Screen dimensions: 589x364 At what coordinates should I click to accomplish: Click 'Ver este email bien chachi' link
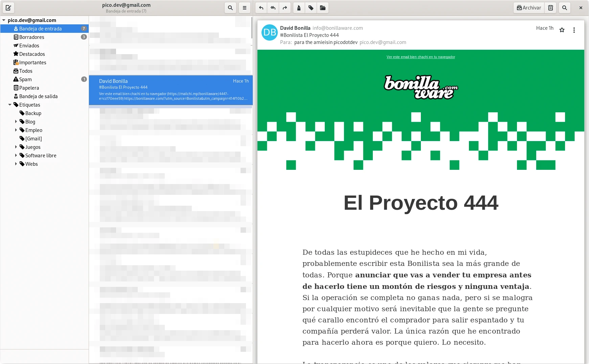point(421,57)
